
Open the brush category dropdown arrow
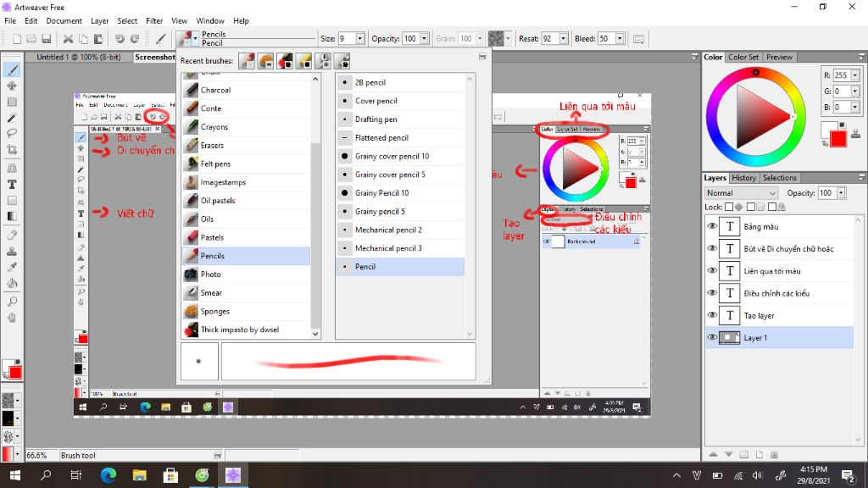pyautogui.click(x=195, y=39)
